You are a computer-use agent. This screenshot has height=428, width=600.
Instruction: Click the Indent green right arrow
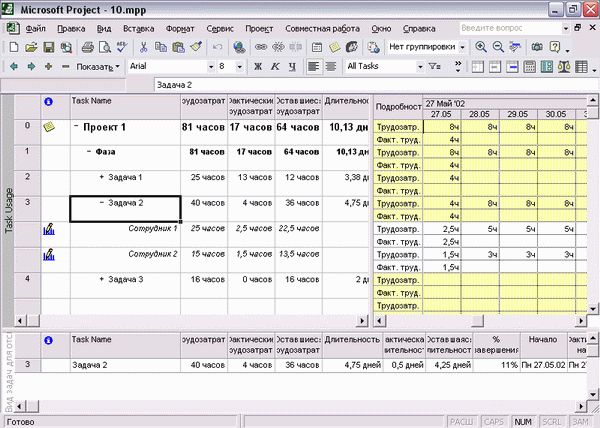coord(31,67)
